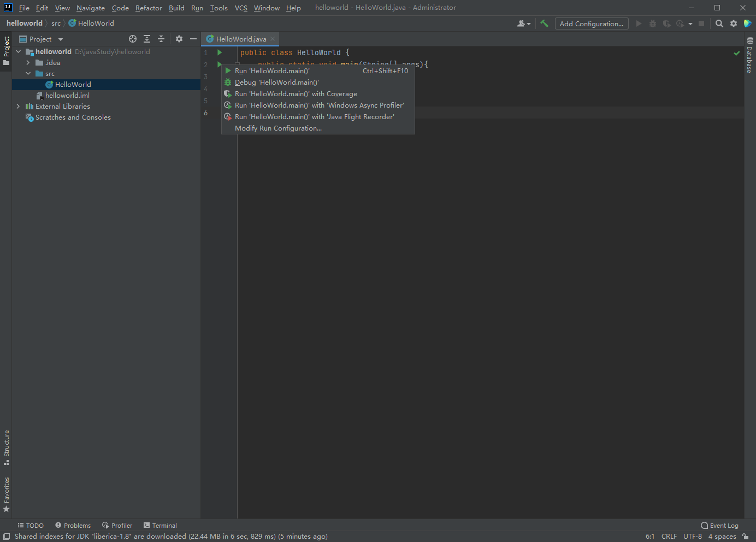This screenshot has width=756, height=542.
Task: Click tool windows quick access icon bottom-left
Action: [7, 537]
